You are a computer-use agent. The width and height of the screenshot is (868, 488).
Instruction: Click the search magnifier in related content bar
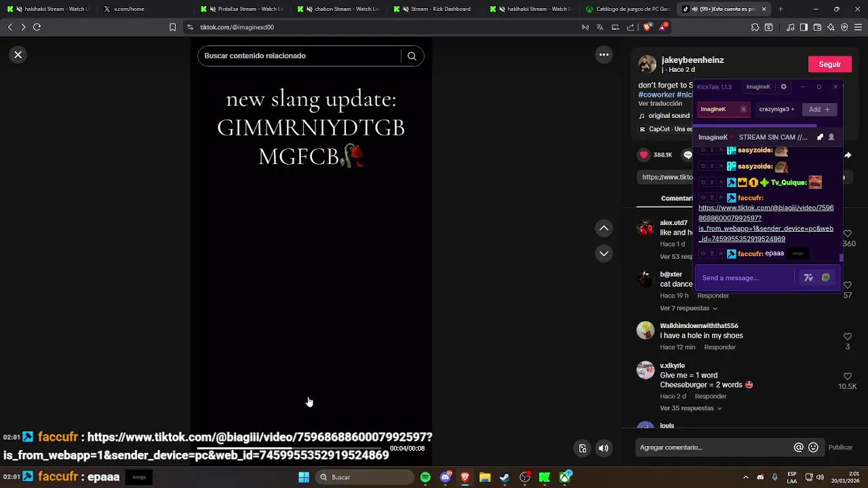coord(412,56)
